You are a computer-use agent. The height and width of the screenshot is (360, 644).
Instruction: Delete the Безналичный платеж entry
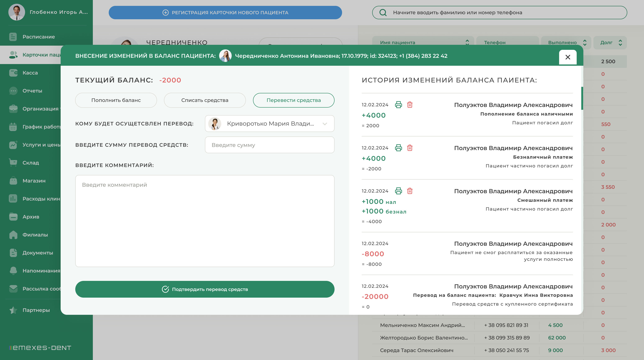pyautogui.click(x=410, y=148)
